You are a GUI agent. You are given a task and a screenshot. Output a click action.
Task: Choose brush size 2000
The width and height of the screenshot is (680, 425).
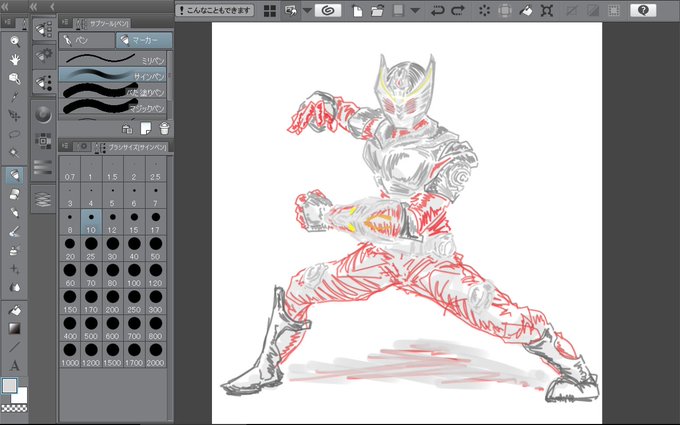(156, 355)
